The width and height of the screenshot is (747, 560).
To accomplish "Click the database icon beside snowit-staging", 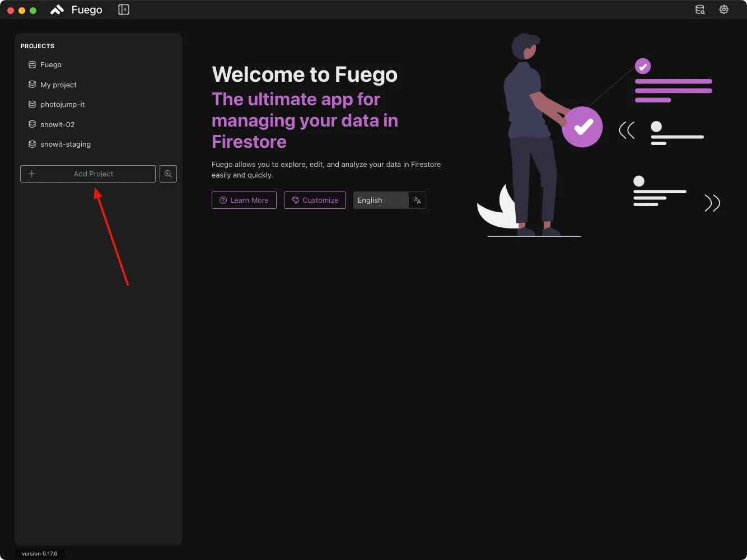I will pos(32,144).
